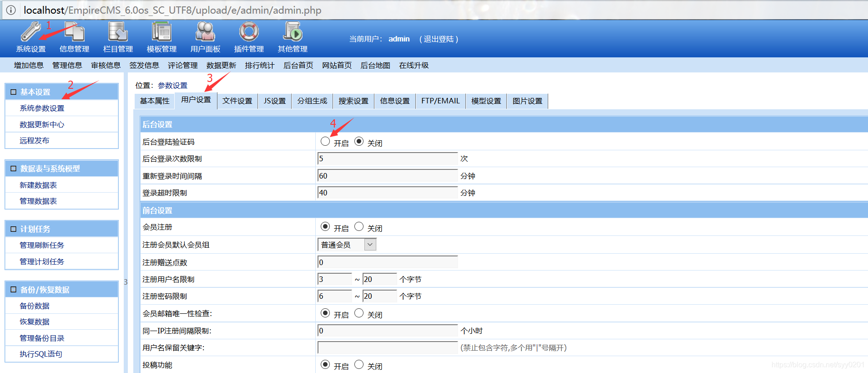Select 关闭 for 会员邮箱唯一性检查

tap(359, 313)
